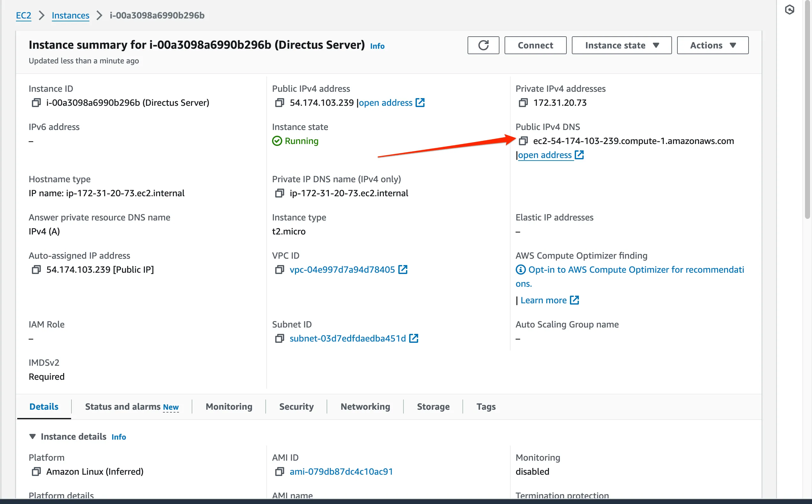Copy the AMI ID ami-079db87dc4c10ac91
Image resolution: width=812 pixels, height=504 pixels.
(280, 471)
